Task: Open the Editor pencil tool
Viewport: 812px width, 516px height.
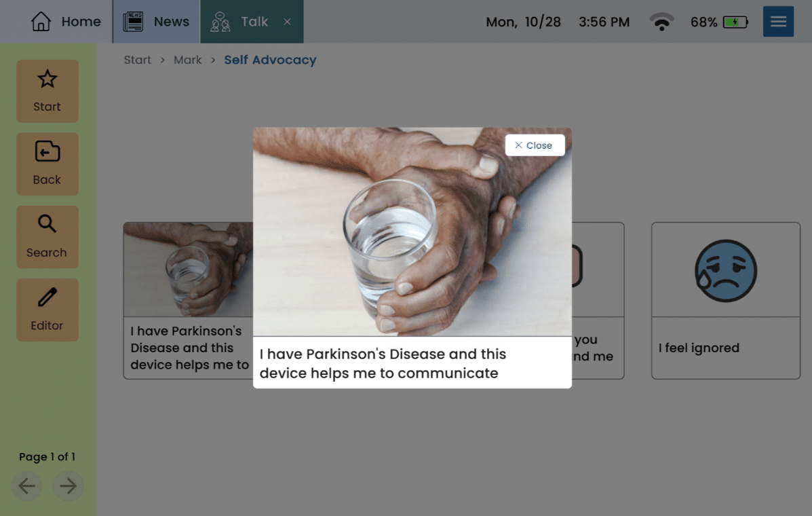Action: 47,297
